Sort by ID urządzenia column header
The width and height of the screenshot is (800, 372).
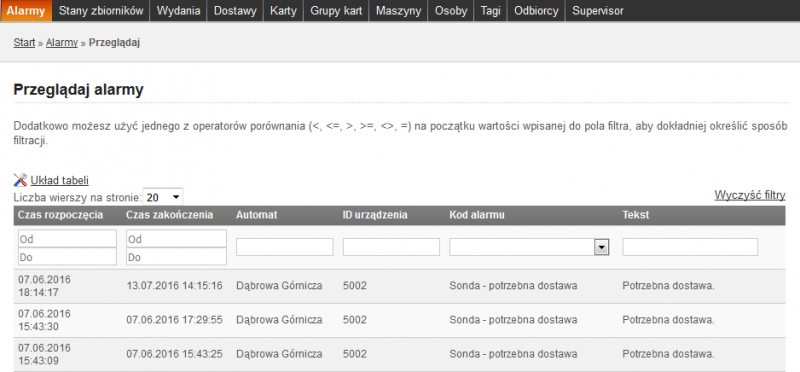pyautogui.click(x=375, y=215)
